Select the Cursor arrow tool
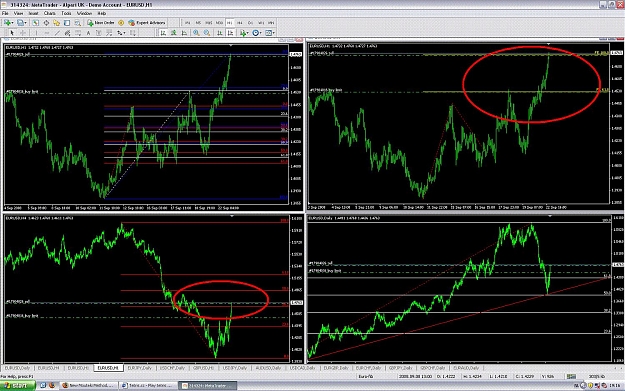This screenshot has width=625, height=391. 12,33
